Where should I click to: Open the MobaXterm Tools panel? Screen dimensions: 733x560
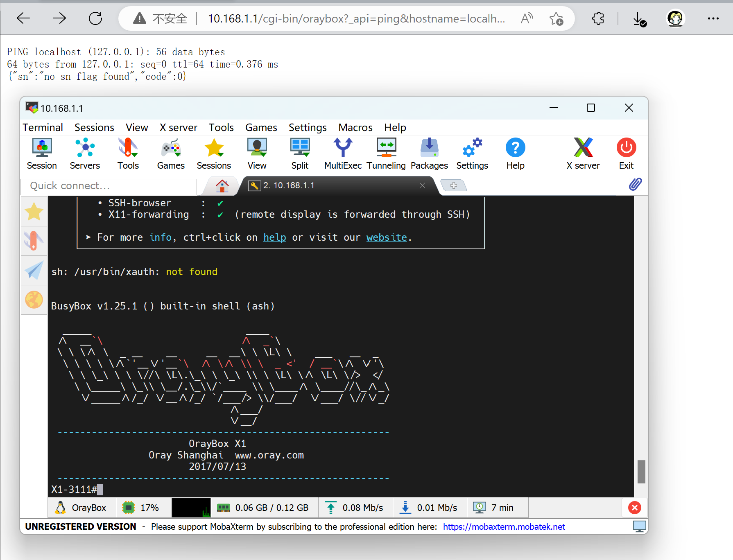point(128,154)
